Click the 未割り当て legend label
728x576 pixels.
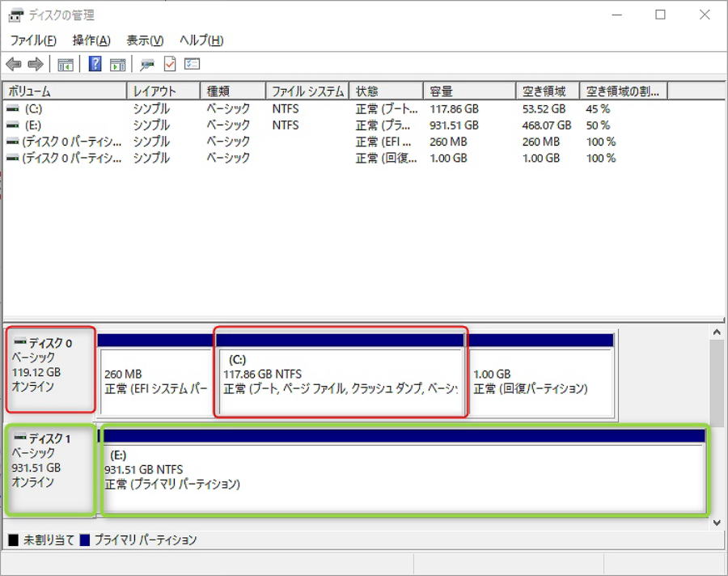[x=49, y=540]
